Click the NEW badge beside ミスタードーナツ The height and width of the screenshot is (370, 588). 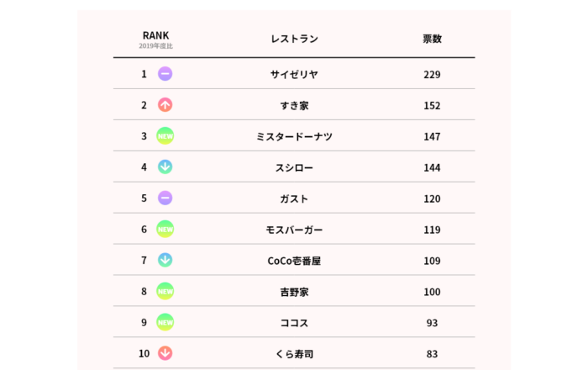pyautogui.click(x=165, y=136)
